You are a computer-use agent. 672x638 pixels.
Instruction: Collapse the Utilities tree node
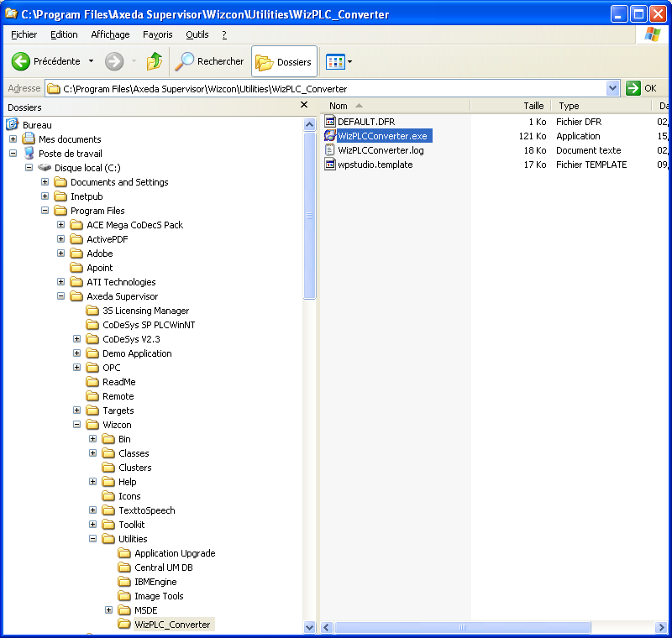(x=92, y=539)
